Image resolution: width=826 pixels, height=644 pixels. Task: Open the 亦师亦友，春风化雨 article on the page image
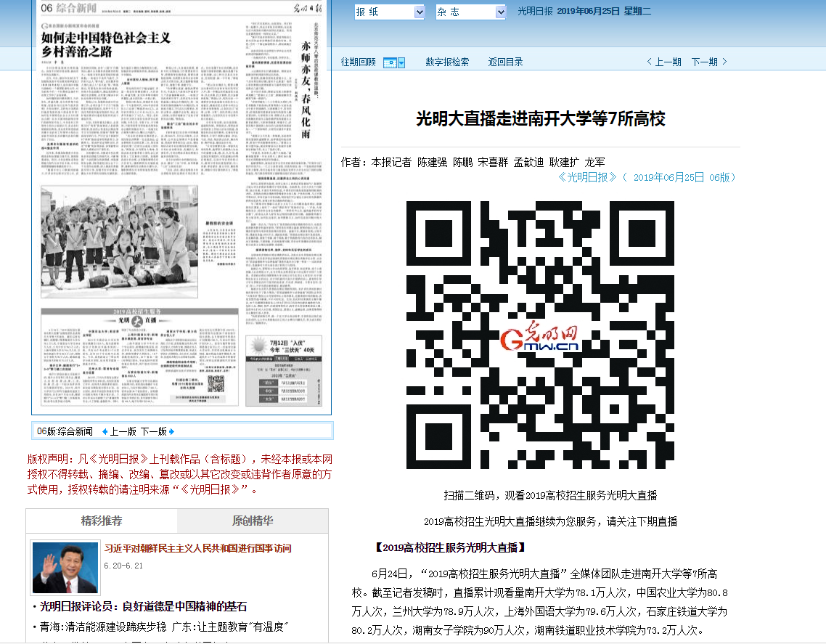[x=306, y=89]
